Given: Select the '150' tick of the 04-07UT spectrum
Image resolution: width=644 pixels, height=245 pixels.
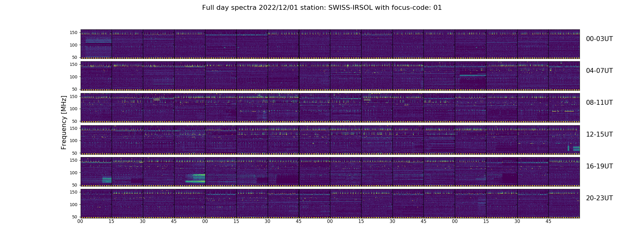Looking at the screenshot, I should point(74,64).
